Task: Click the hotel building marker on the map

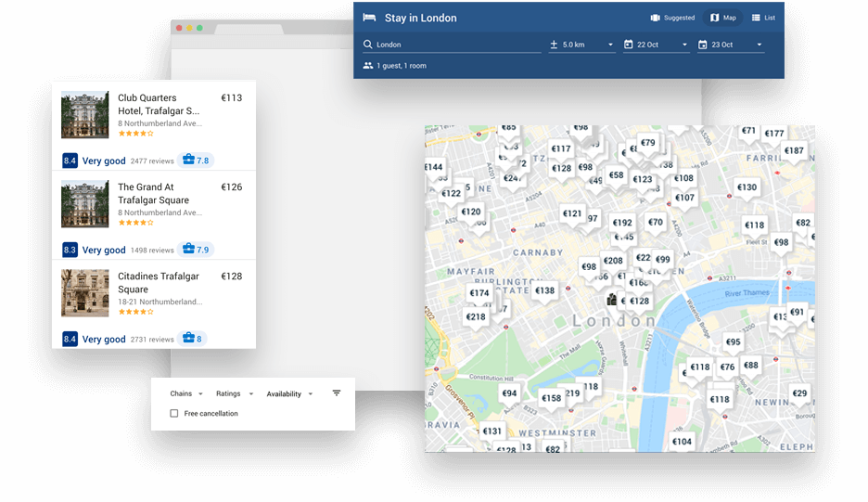Action: pos(611,300)
